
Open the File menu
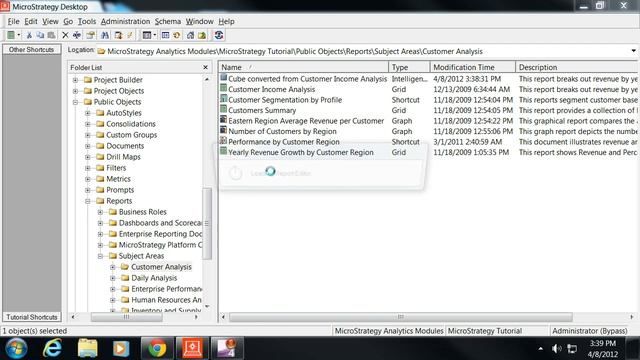[x=13, y=22]
